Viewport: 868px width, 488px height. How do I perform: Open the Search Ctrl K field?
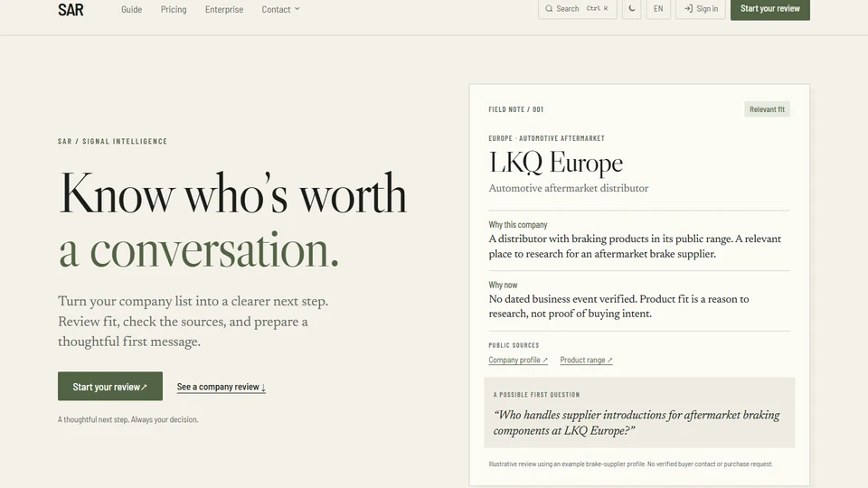click(578, 9)
